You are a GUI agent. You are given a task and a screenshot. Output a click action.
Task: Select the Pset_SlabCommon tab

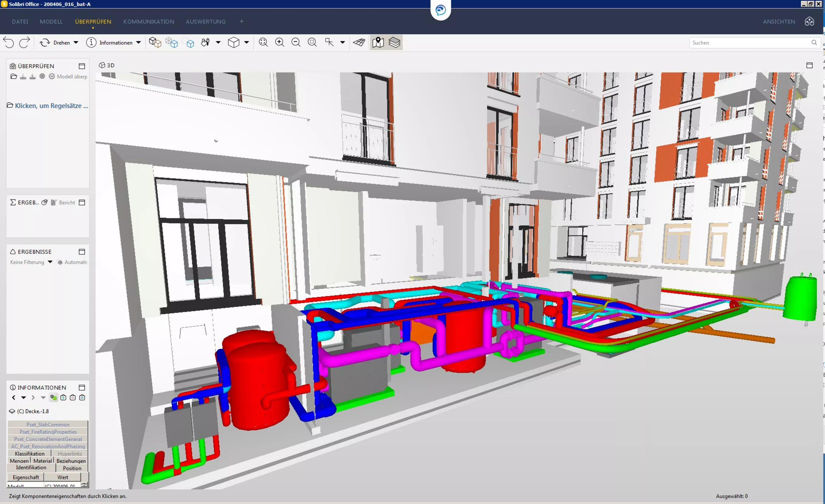(x=48, y=424)
